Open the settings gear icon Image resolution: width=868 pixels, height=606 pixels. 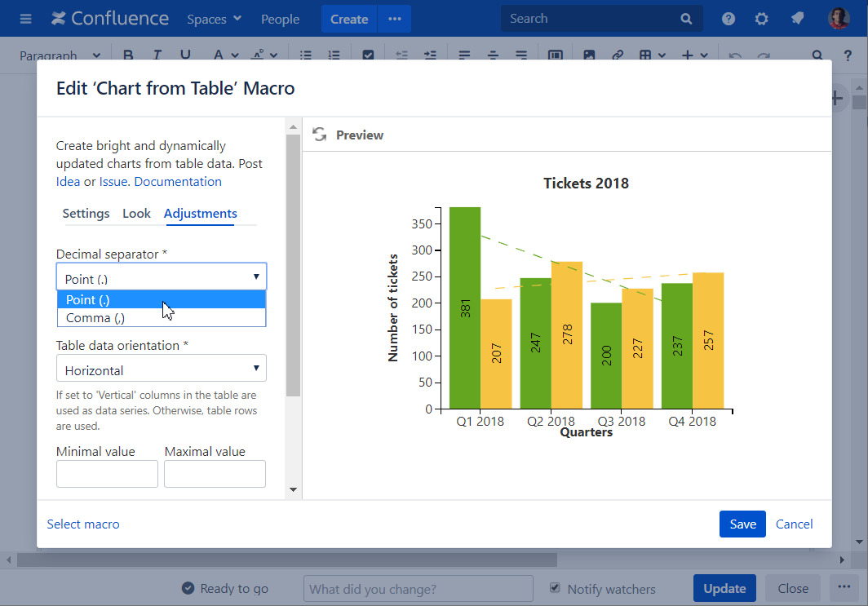tap(762, 19)
